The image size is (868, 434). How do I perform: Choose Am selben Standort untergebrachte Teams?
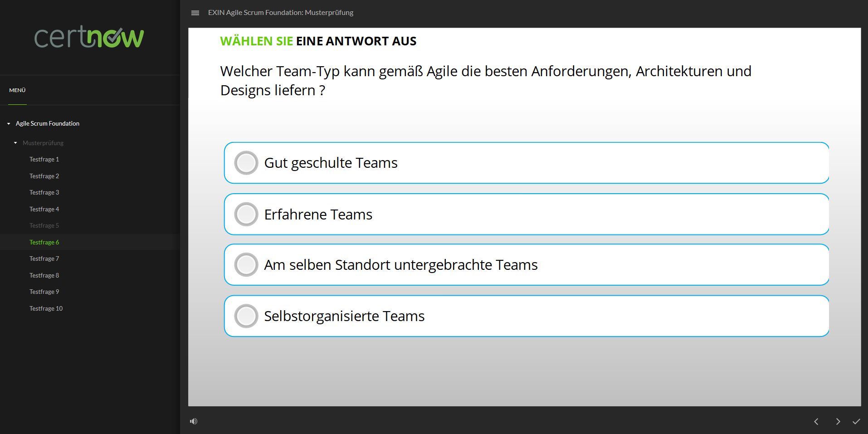click(x=246, y=265)
